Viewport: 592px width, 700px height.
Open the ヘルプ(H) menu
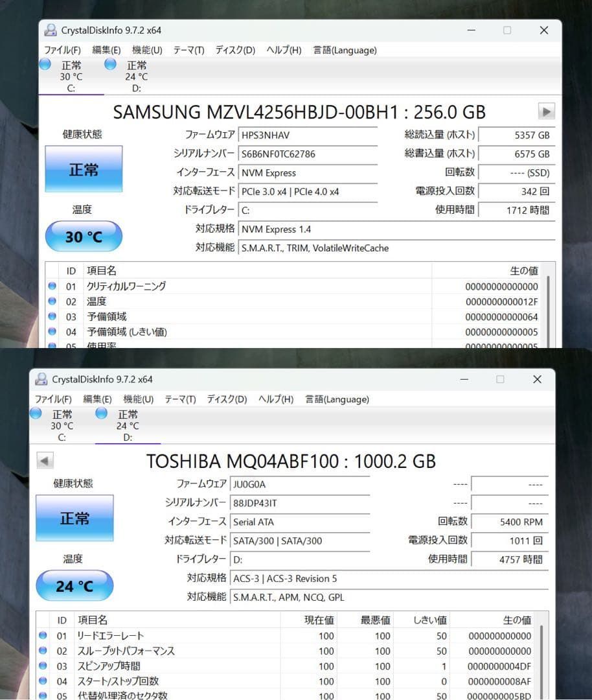click(x=283, y=50)
